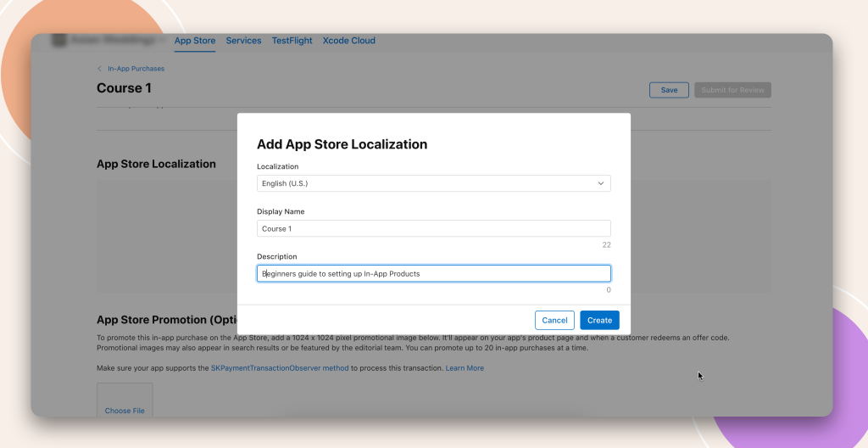Open the Localization dropdown showing English (U.S.)
868x448 pixels.
pyautogui.click(x=433, y=183)
